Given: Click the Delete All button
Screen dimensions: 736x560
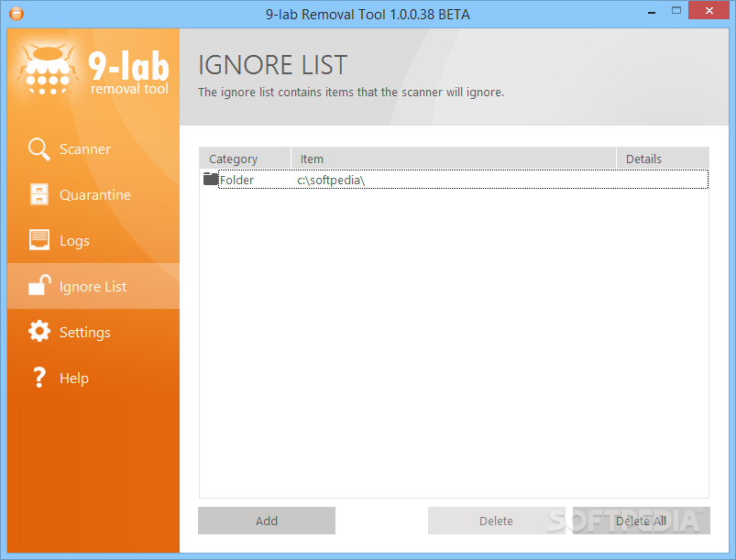Looking at the screenshot, I should tap(642, 521).
